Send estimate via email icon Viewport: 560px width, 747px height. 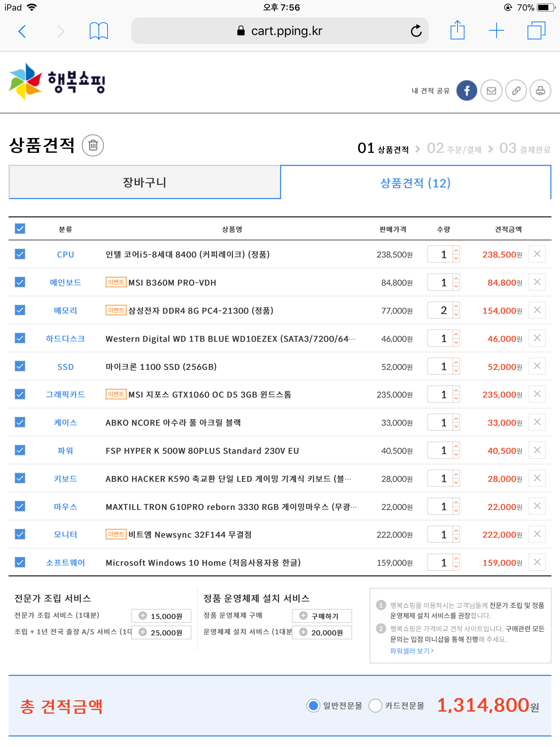click(491, 90)
